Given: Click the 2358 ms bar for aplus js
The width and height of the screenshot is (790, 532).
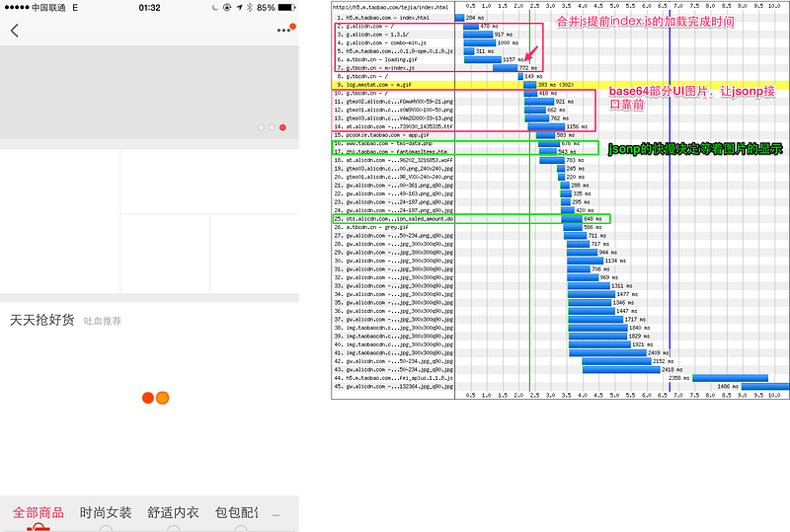Looking at the screenshot, I should click(730, 378).
